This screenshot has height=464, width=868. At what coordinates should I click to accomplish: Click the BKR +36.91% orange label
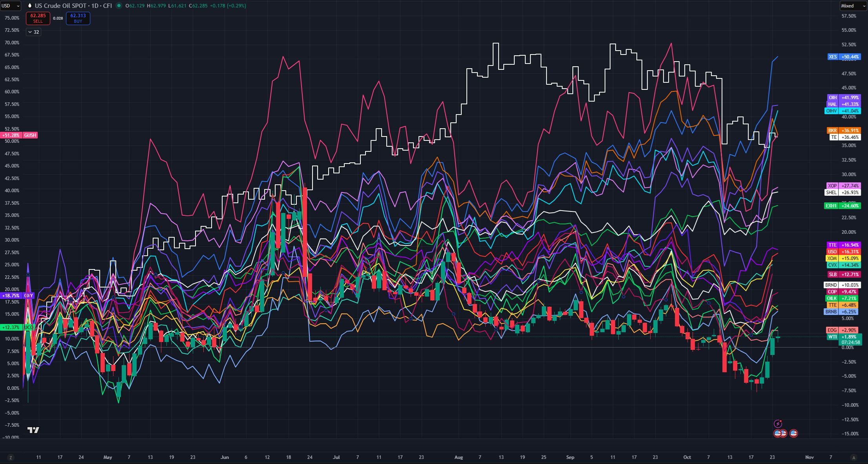(x=844, y=131)
